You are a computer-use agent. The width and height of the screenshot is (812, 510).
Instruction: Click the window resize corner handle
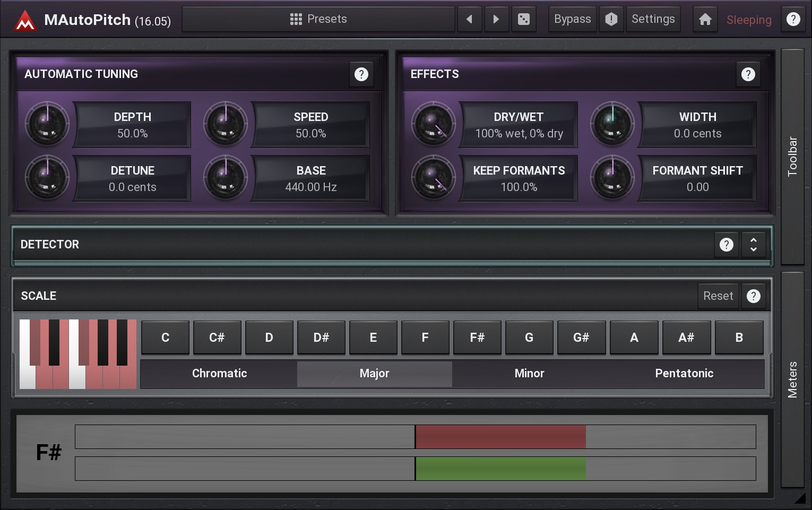[800, 498]
